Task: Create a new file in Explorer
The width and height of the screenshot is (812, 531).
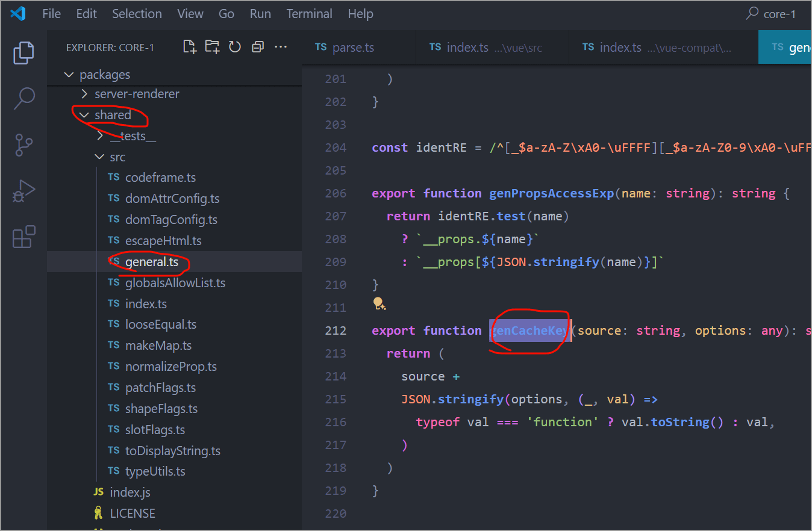Action: (x=190, y=47)
